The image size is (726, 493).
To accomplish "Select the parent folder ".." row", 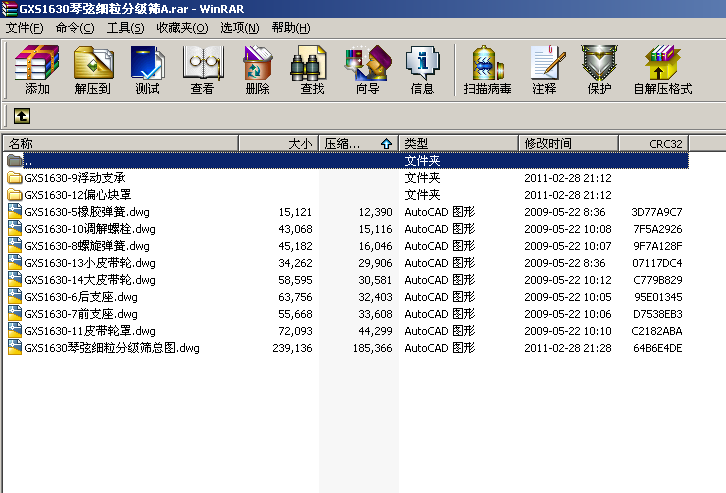I will 347,161.
